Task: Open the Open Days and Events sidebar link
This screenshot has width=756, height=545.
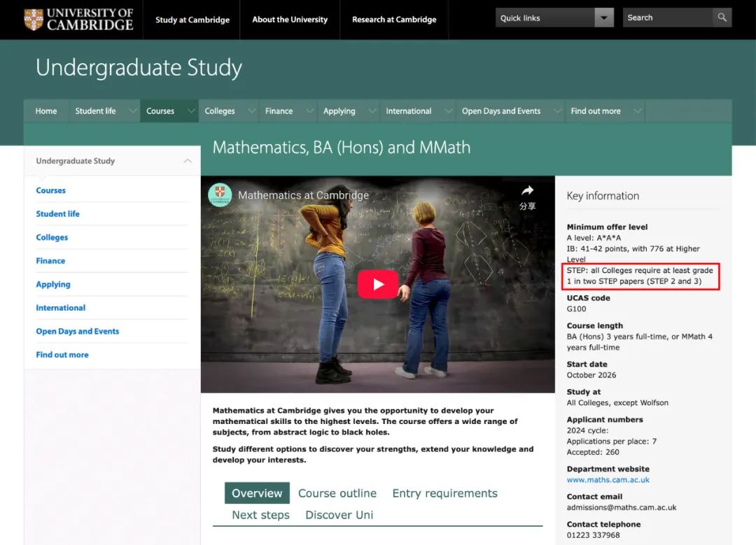Action: pyautogui.click(x=77, y=332)
